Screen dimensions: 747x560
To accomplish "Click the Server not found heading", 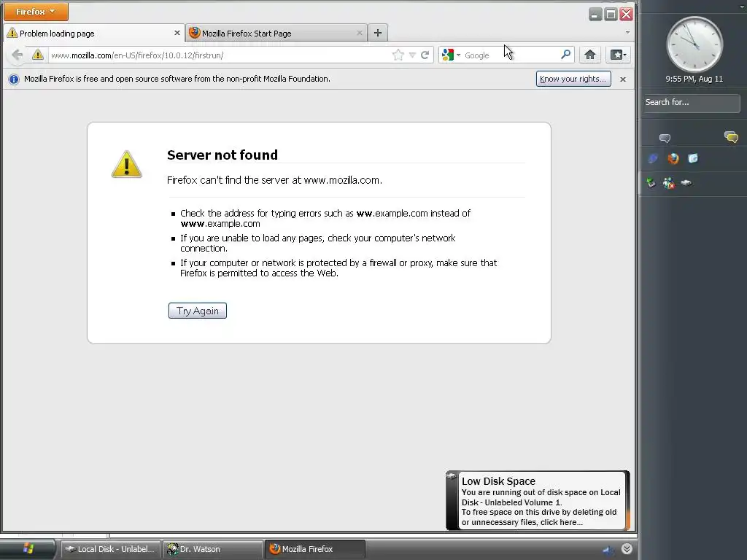I will pyautogui.click(x=222, y=155).
